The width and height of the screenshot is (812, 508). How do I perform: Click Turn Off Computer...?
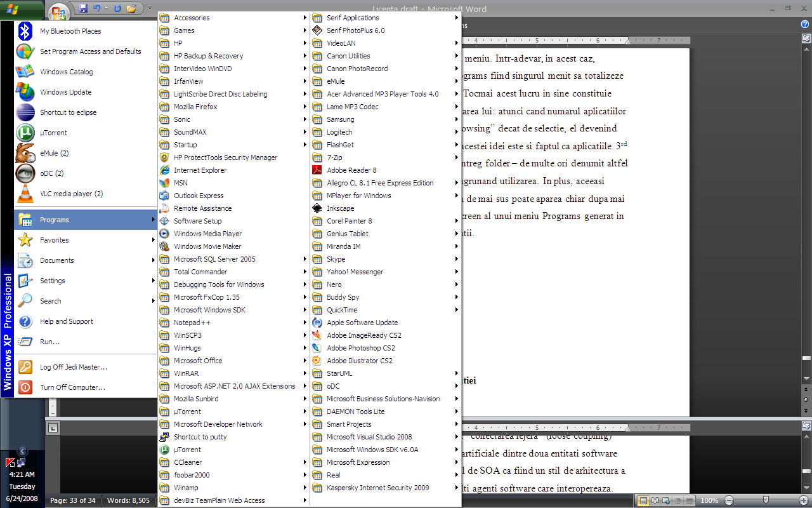click(86, 387)
